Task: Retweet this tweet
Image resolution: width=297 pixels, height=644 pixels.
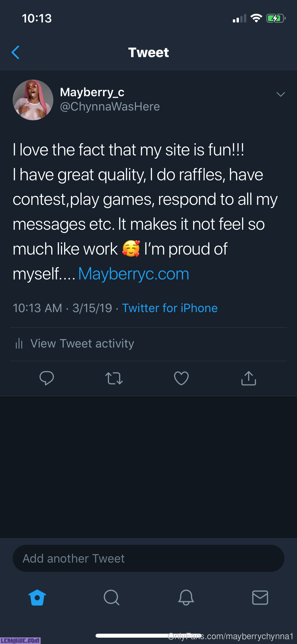Action: [x=114, y=378]
